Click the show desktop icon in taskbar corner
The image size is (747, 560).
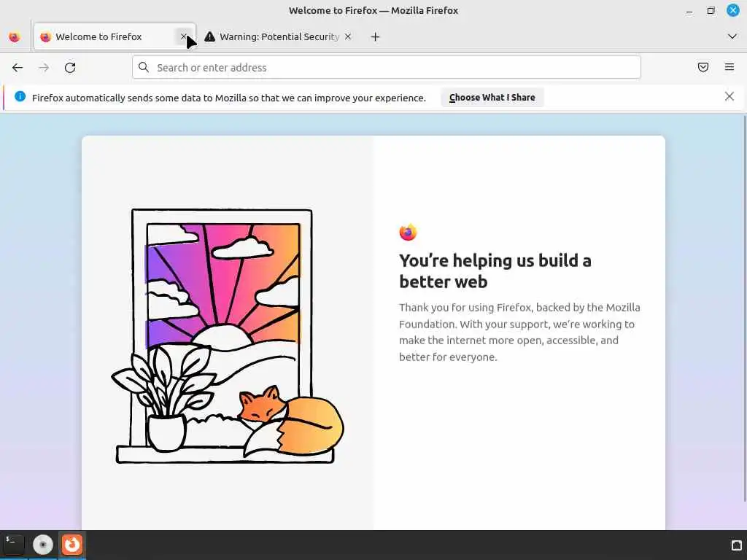(737, 545)
